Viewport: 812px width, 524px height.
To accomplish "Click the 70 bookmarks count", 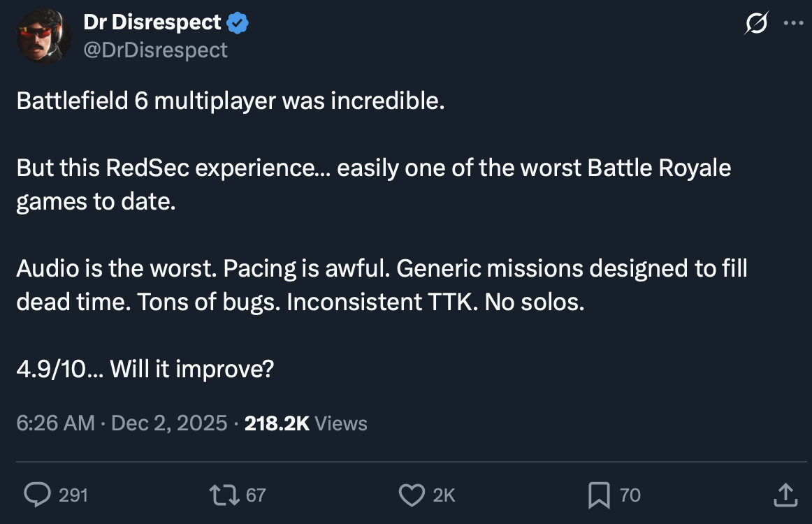I will point(630,495).
